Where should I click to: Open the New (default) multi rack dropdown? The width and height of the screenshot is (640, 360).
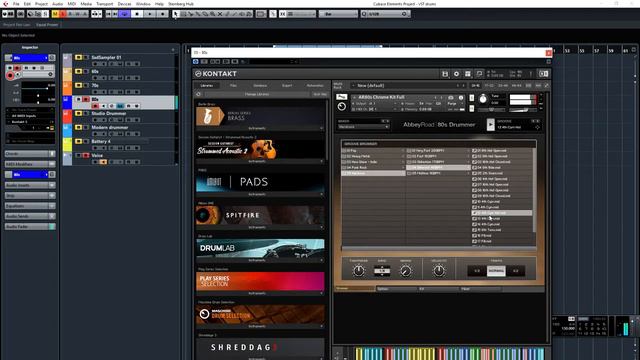tap(409, 86)
